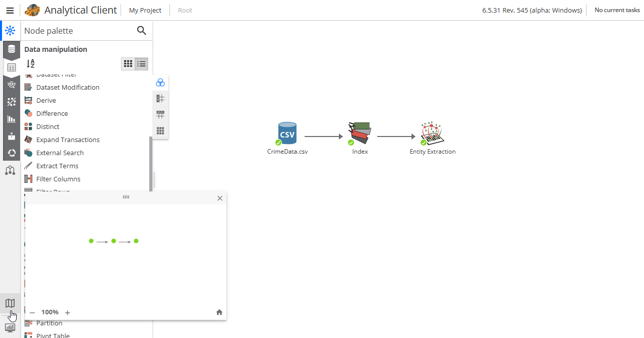Switch palette to list view
This screenshot has width=644, height=338.
(142, 64)
